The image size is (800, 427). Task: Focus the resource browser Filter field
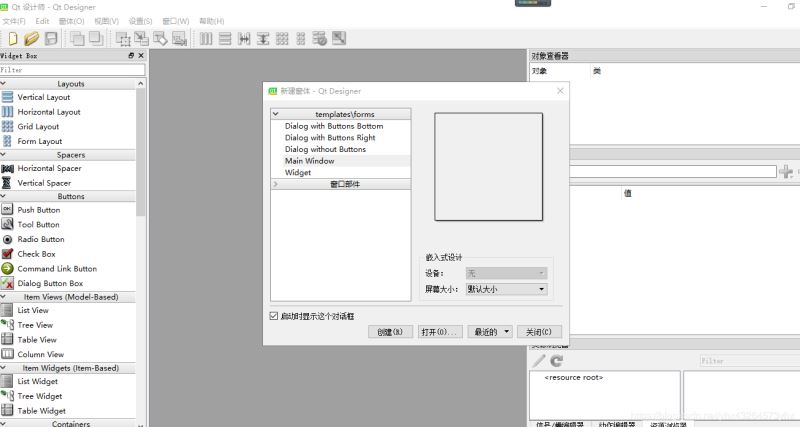[x=750, y=361]
